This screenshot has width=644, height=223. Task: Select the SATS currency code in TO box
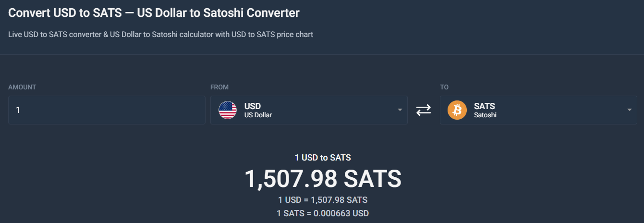pyautogui.click(x=485, y=106)
